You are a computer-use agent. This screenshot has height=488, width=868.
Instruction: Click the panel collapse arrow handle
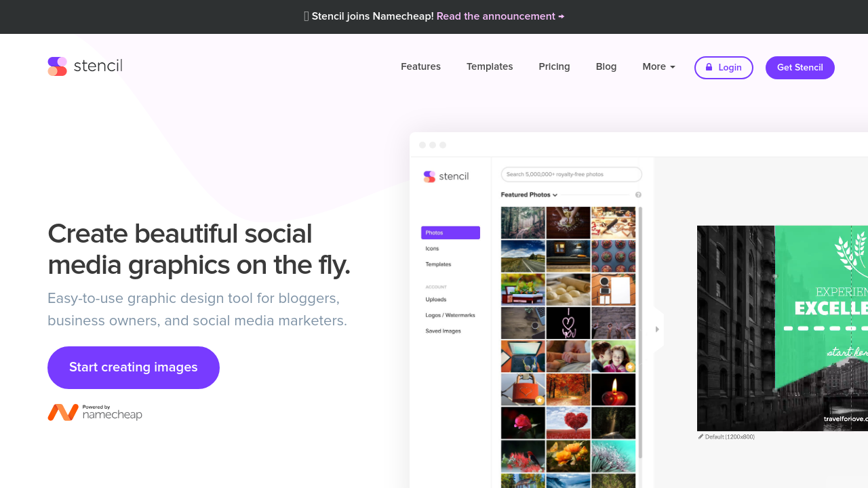(x=656, y=329)
